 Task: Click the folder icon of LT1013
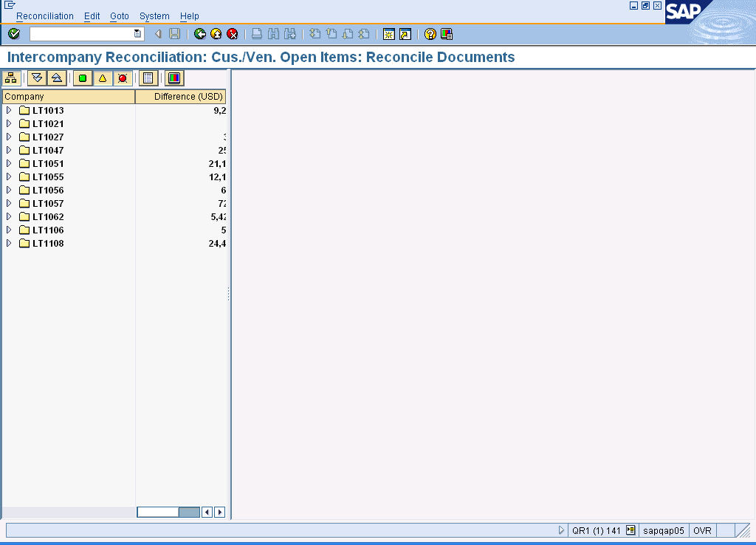tap(24, 111)
